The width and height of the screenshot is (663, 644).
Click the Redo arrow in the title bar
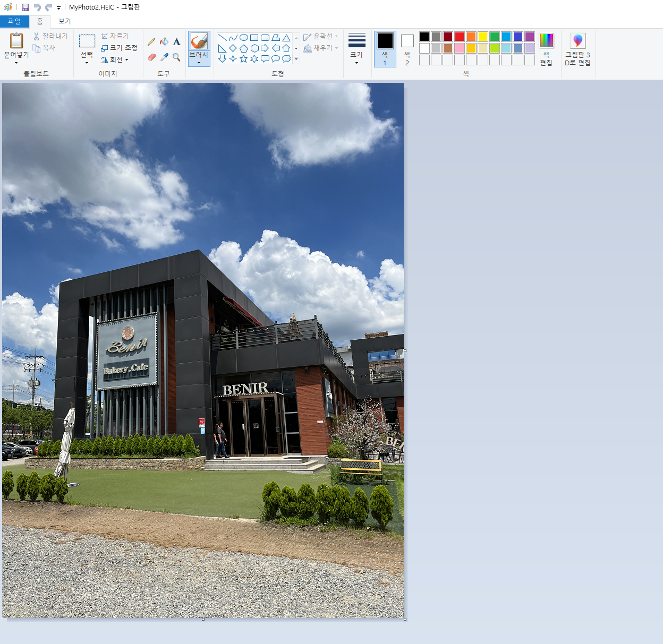point(49,7)
